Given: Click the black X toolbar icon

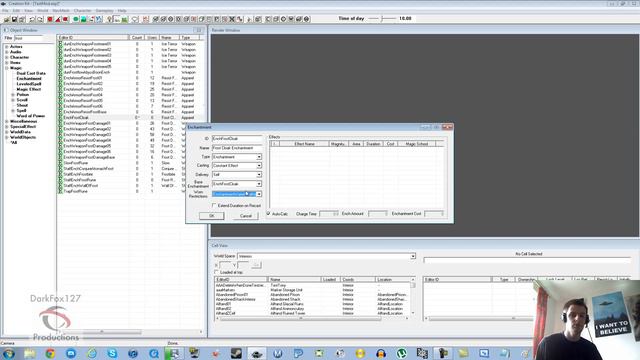Looking at the screenshot, I should click(232, 19).
